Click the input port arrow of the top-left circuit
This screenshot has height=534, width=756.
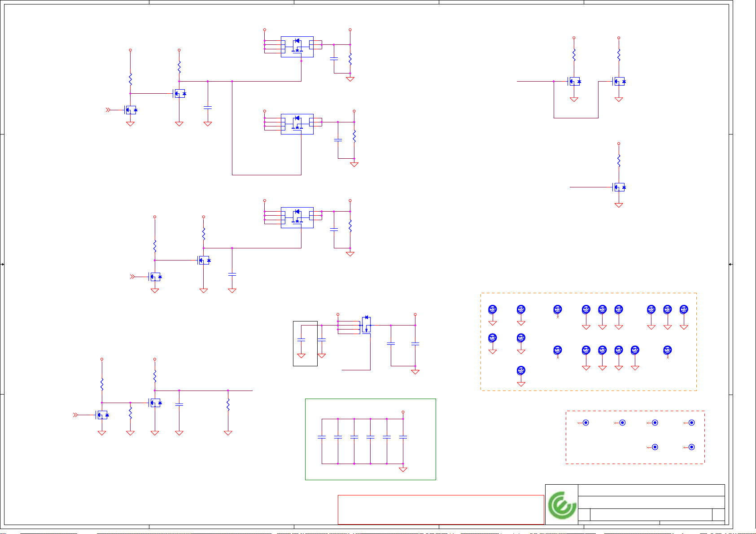coord(108,110)
